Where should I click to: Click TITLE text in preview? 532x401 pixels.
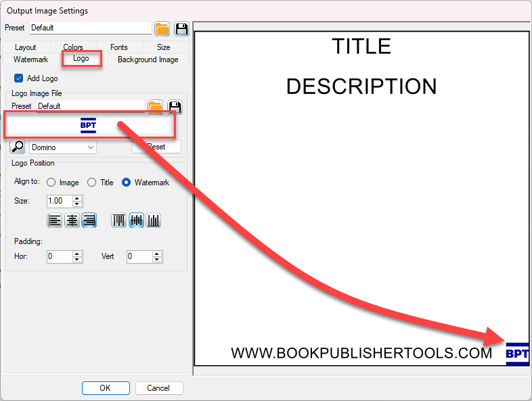pyautogui.click(x=361, y=47)
